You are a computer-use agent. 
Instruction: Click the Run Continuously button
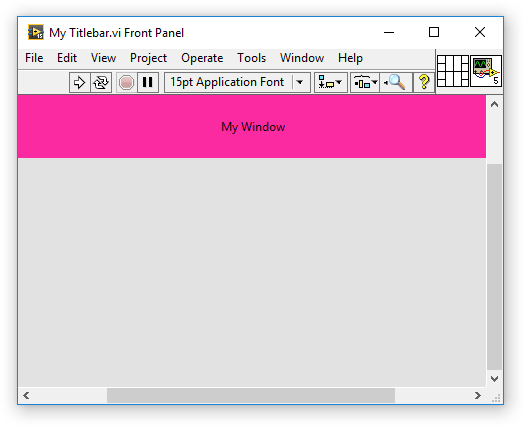click(101, 82)
